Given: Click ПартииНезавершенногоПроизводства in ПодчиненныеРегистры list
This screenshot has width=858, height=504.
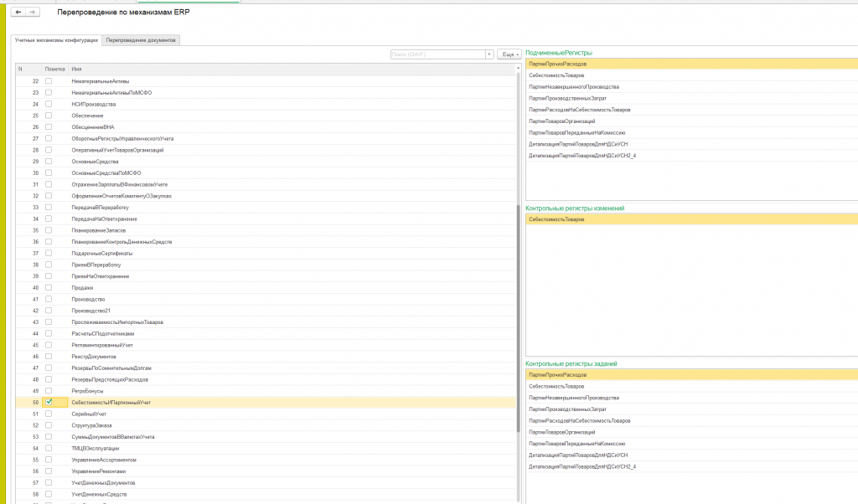Looking at the screenshot, I should point(691,87).
